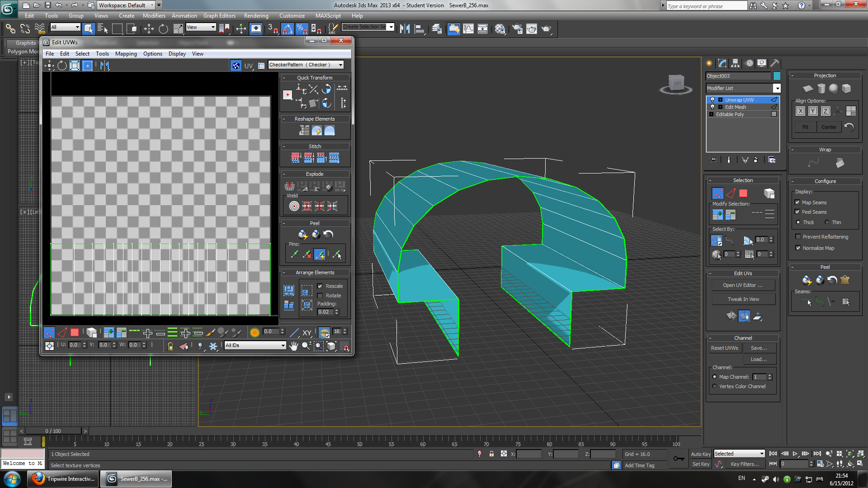
Task: Select the Scale tool in Edit UVWs toolbar
Action: tap(75, 66)
